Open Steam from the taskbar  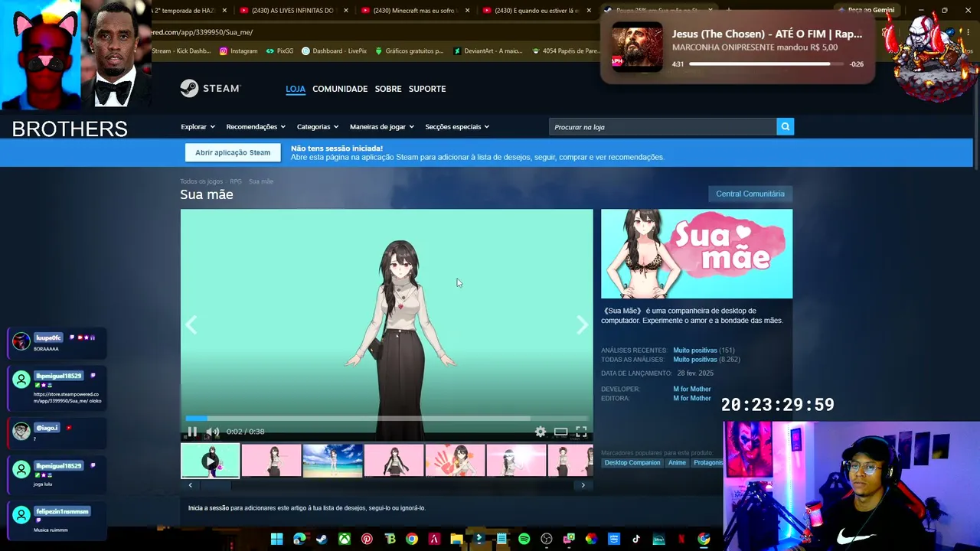tap(322, 539)
